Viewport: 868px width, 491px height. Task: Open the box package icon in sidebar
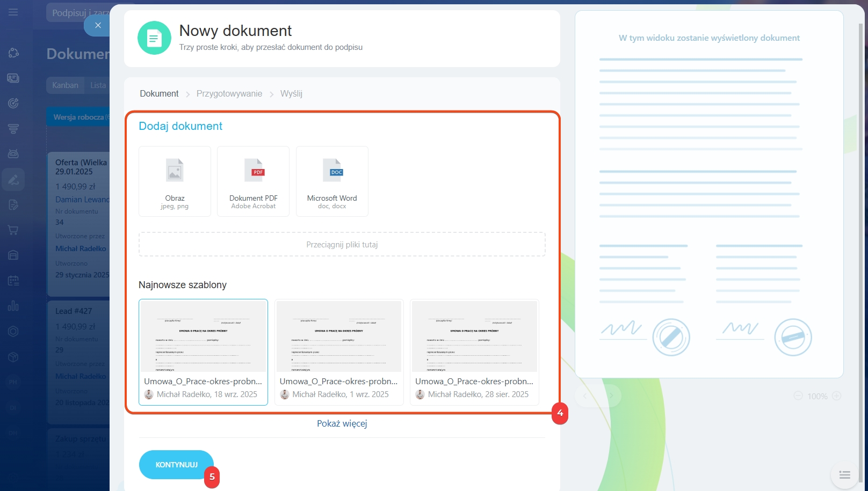click(13, 357)
